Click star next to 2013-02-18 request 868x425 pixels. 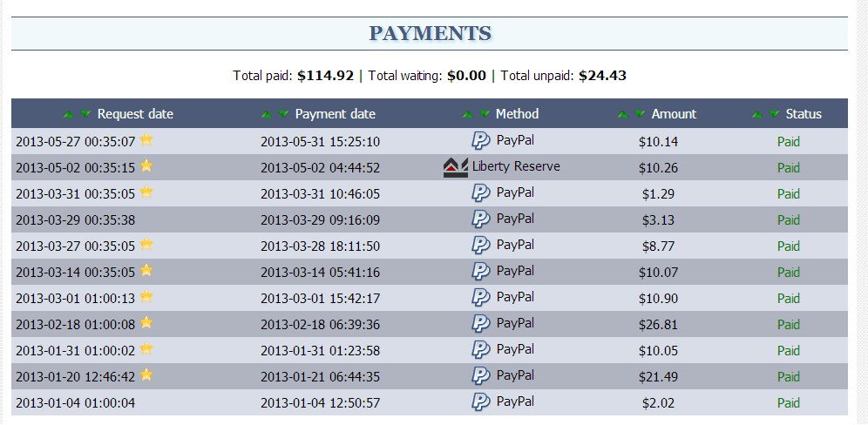click(146, 322)
